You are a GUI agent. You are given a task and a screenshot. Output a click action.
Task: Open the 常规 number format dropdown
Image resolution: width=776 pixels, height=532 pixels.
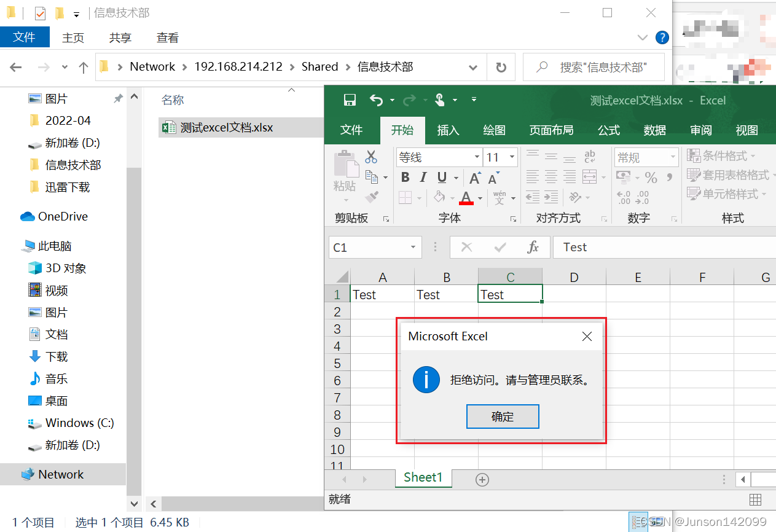(673, 157)
